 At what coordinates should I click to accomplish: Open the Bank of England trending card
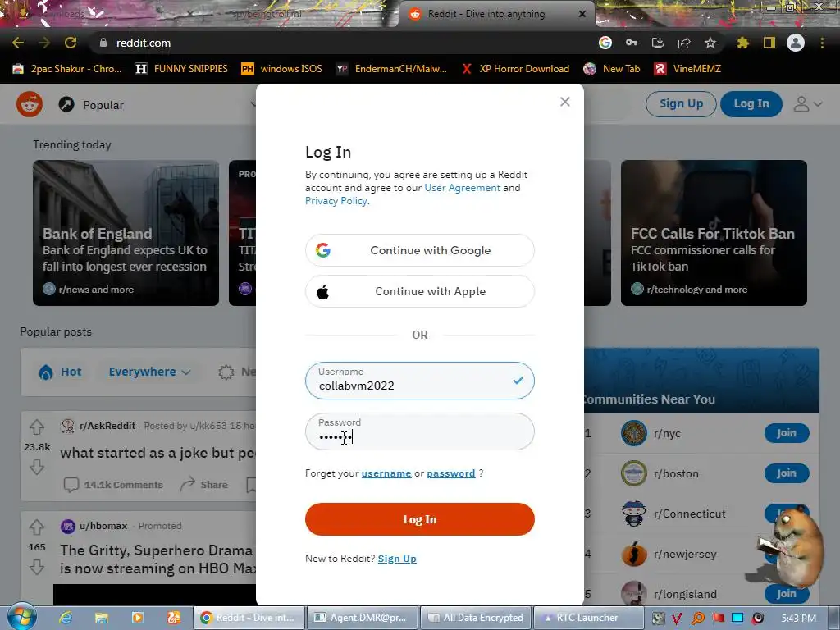click(126, 233)
